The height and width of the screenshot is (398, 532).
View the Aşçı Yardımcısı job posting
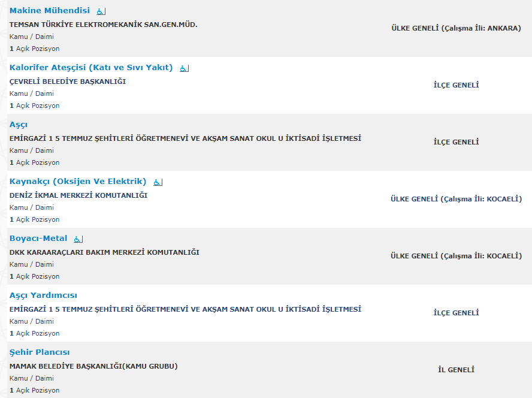[x=43, y=296]
